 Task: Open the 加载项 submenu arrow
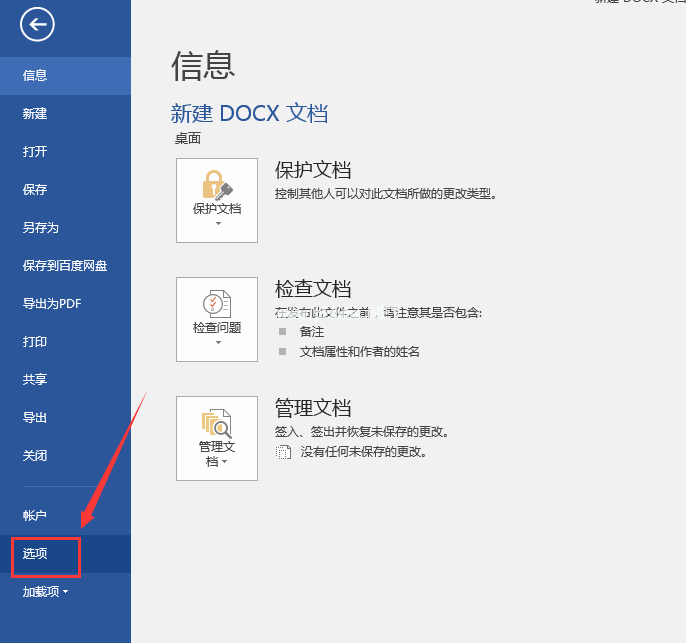(x=66, y=592)
